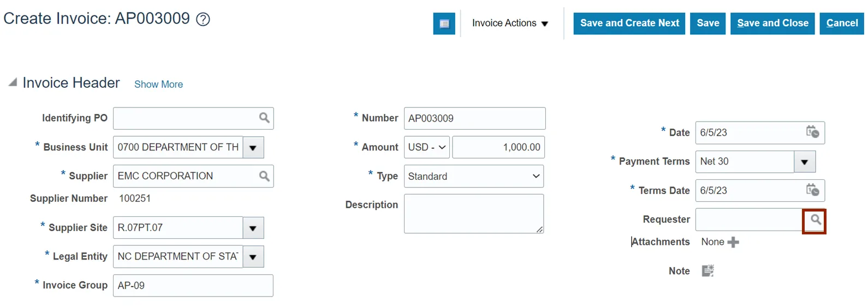Click inside the Description text box
The height and width of the screenshot is (308, 868).
coord(473,214)
